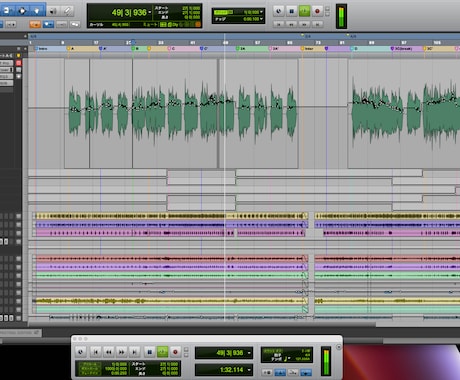The image size is (460, 380).
Task: Click the 3C(break) marker in the markers ruler
Action: coord(402,49)
